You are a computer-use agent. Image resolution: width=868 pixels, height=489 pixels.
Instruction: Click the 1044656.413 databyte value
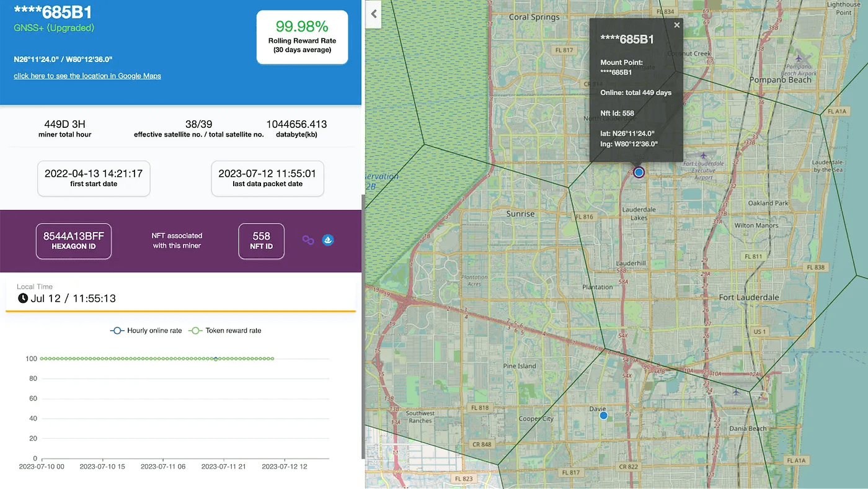(x=296, y=124)
